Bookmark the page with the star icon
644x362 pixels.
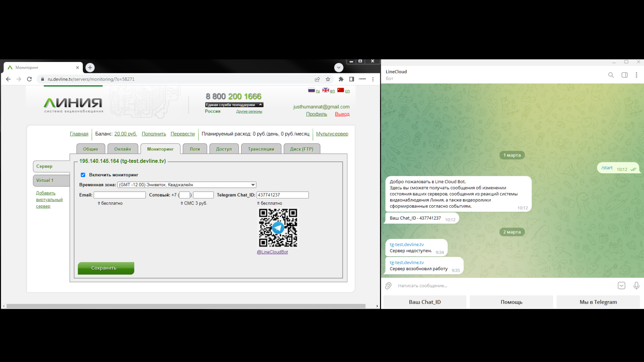(328, 79)
